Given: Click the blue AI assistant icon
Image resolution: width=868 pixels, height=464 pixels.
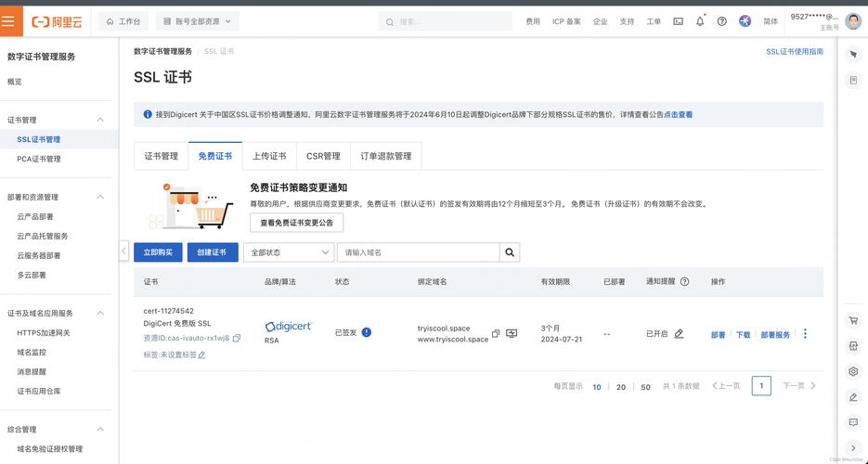Looking at the screenshot, I should [745, 21].
